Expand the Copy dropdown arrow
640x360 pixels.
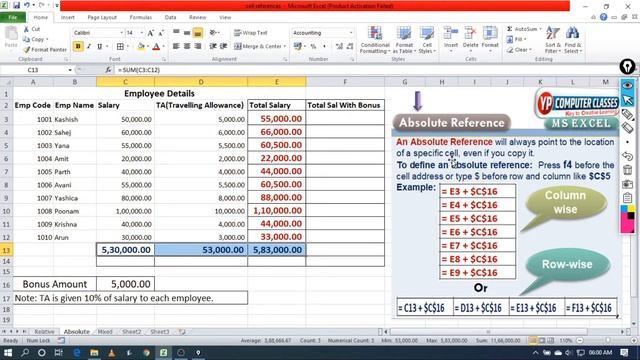tap(47, 39)
